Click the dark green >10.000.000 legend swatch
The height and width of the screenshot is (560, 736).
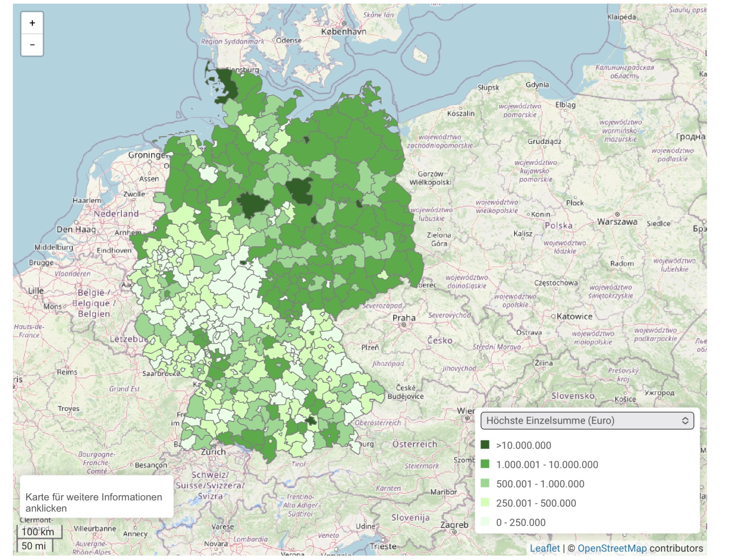(x=485, y=445)
